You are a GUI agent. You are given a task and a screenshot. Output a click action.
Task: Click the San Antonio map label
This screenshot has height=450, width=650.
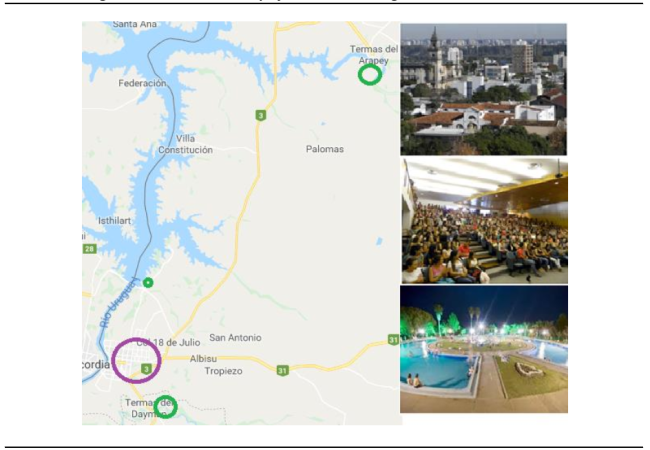[x=235, y=338]
